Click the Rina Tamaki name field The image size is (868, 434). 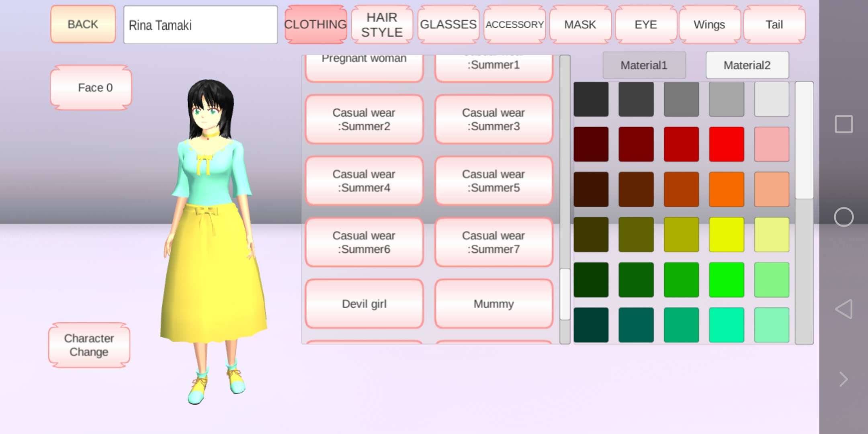click(x=201, y=25)
